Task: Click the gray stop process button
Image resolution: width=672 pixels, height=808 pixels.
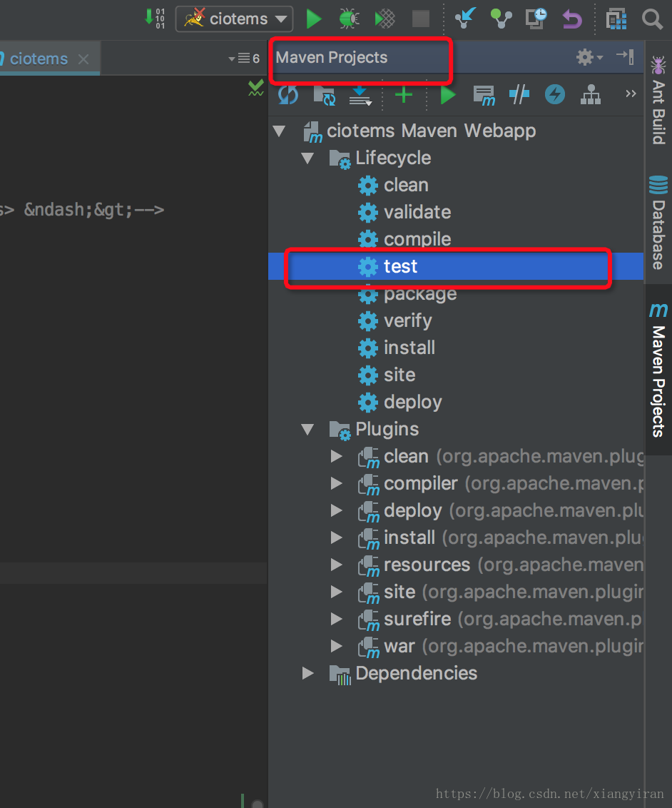Action: [x=421, y=19]
